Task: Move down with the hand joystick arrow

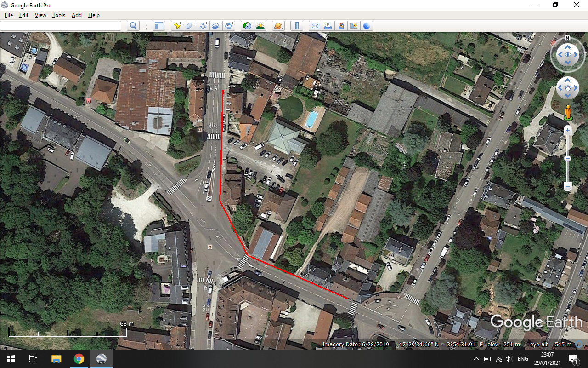Action: 568,96
